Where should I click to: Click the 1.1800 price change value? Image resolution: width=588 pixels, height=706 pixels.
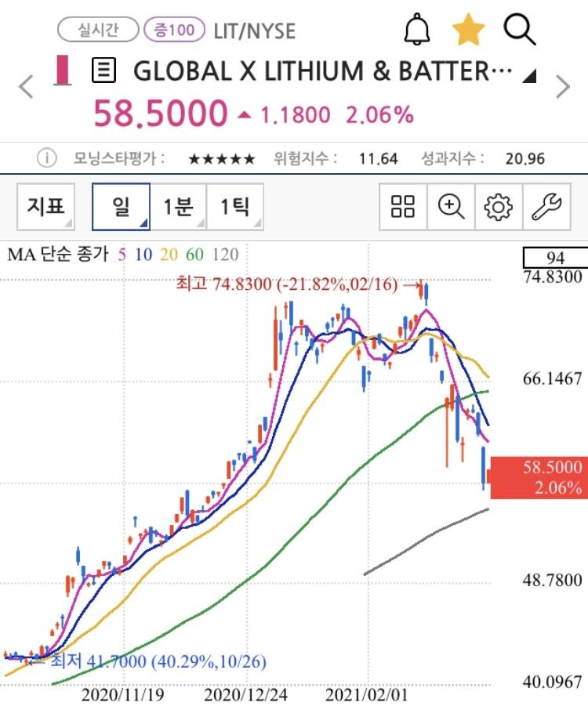296,115
